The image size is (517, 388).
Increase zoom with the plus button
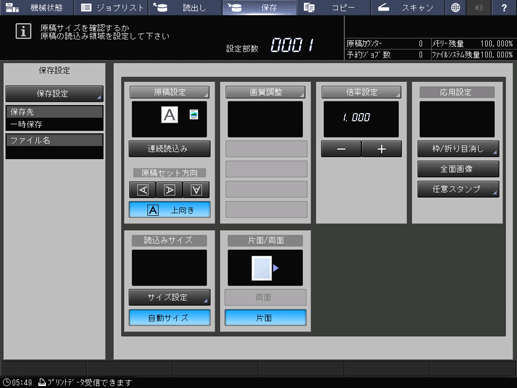click(382, 149)
